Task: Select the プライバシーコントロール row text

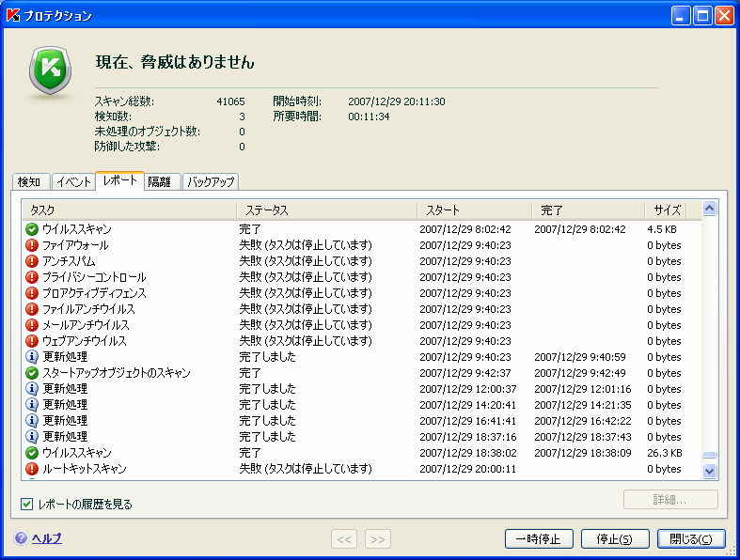Action: coord(94,277)
